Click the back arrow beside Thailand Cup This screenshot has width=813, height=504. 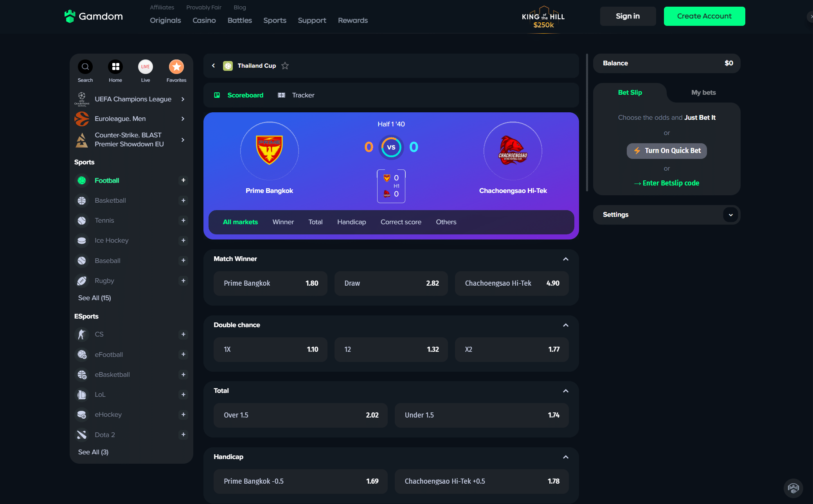(x=214, y=66)
